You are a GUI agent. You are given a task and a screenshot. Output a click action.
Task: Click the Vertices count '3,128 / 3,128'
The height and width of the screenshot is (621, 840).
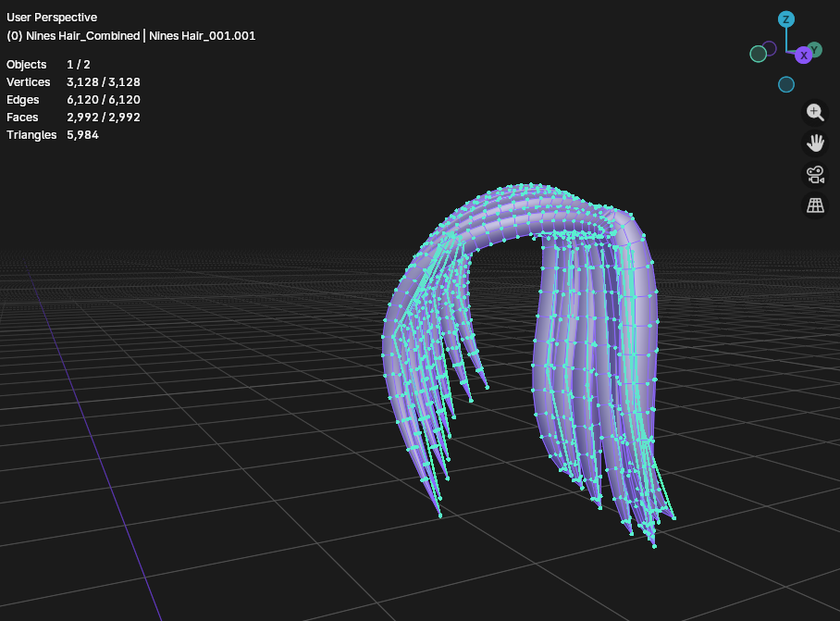pyautogui.click(x=104, y=82)
